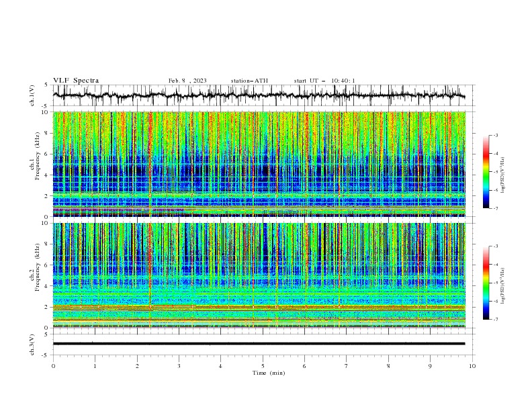The height and width of the screenshot is (411, 532).
Task: Click time axis tick label "1"
Action: click(95, 366)
